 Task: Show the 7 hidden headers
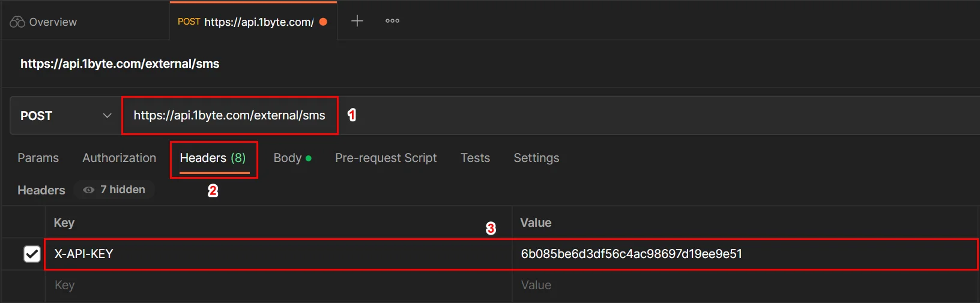tap(114, 190)
